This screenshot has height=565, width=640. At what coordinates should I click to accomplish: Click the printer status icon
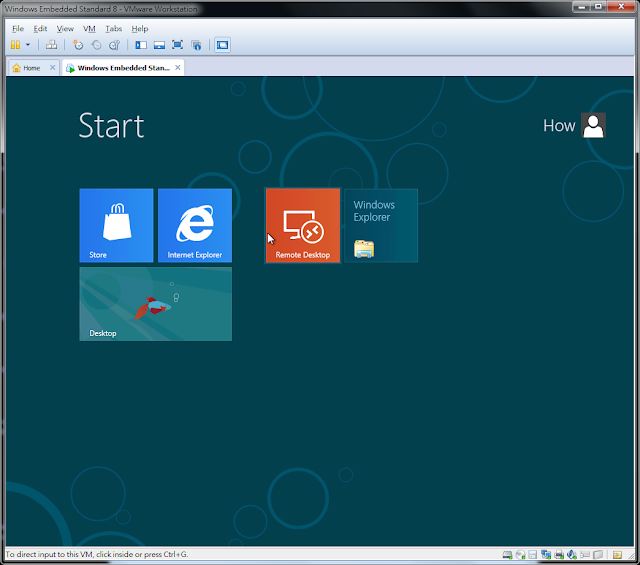coord(559,555)
